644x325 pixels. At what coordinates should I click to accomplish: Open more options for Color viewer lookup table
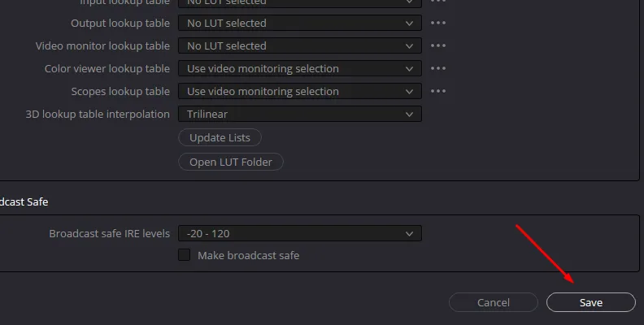coord(438,68)
